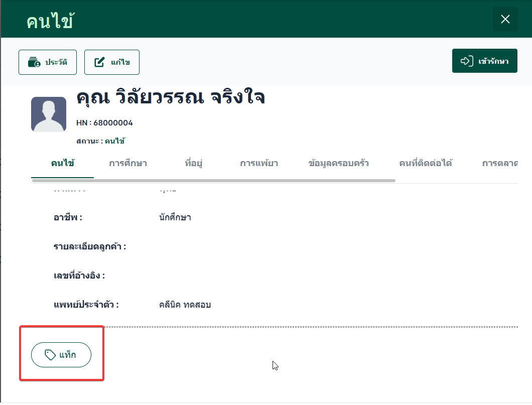532x405 pixels.
Task: Click the รายละเอียดลูกค้า label
Action: click(x=89, y=246)
